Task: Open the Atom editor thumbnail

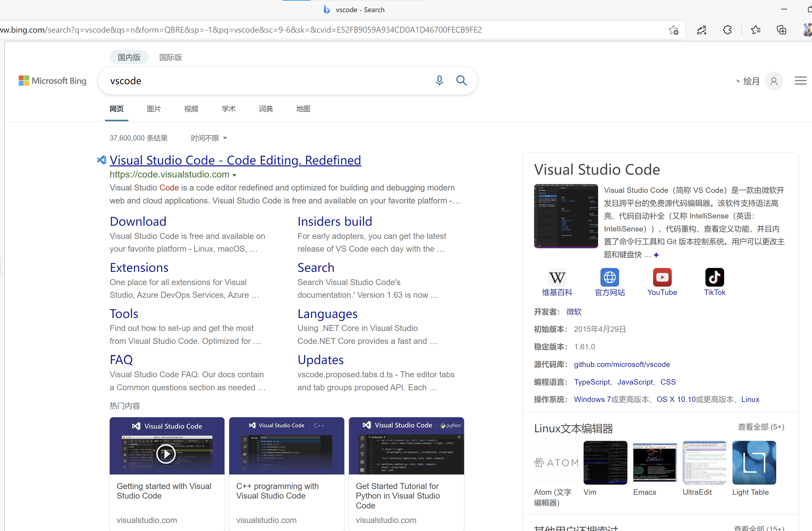Action: (x=556, y=463)
